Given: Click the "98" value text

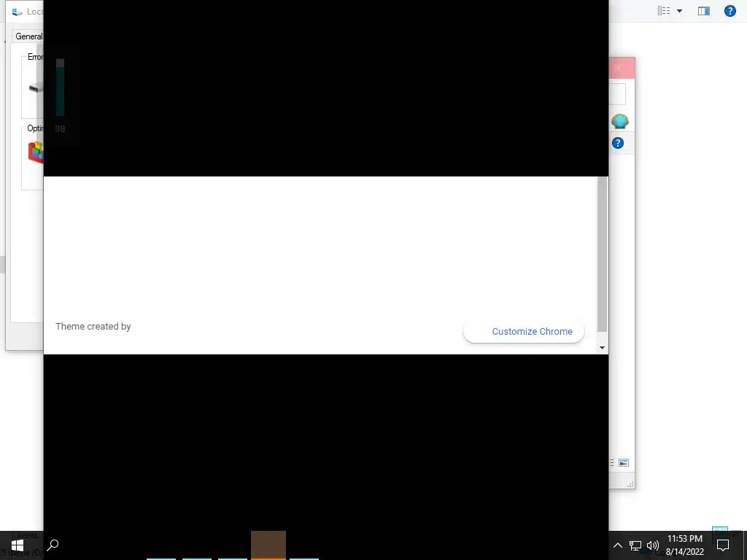Looking at the screenshot, I should click(x=60, y=128).
